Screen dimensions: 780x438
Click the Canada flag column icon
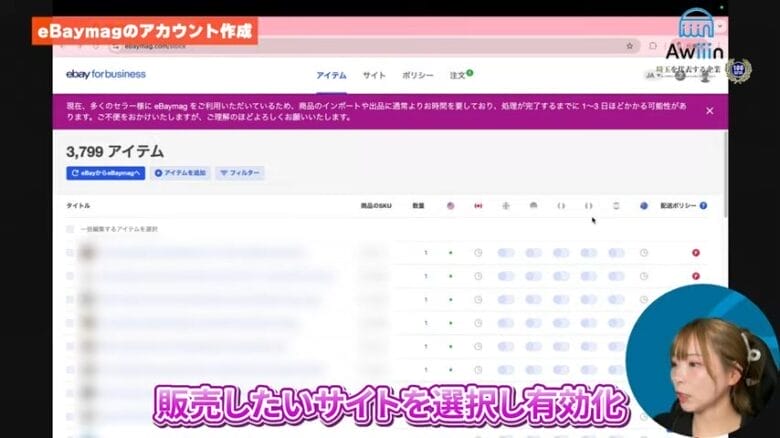pyautogui.click(x=478, y=206)
